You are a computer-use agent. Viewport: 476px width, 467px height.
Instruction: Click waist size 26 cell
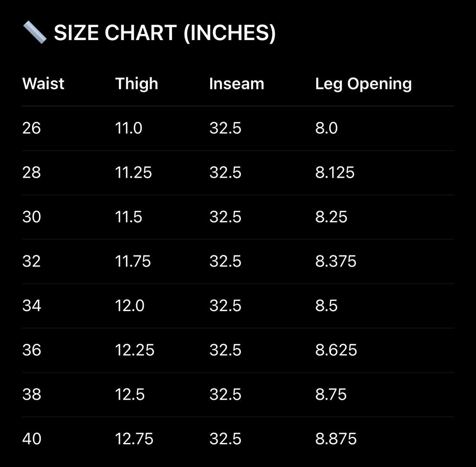(x=32, y=128)
